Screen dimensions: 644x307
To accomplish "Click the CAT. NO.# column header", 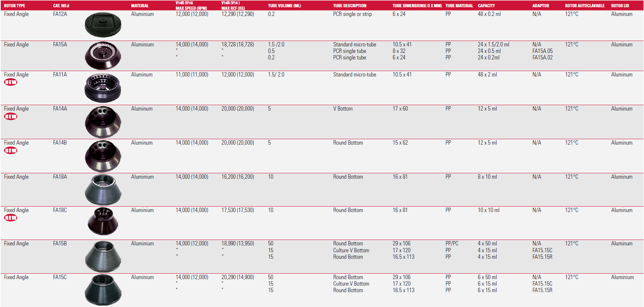I will point(61,6).
